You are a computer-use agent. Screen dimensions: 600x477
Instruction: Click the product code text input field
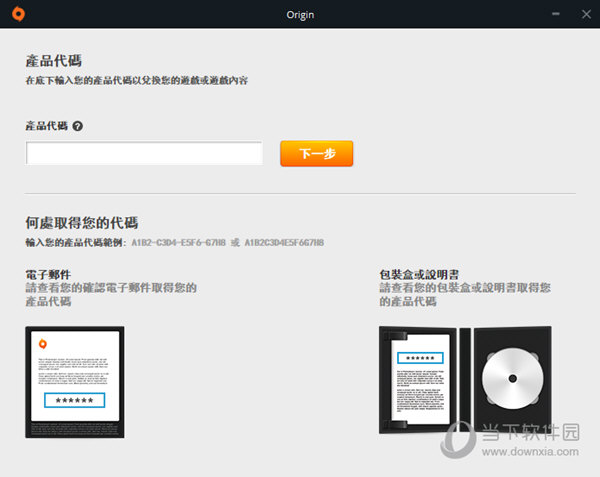pyautogui.click(x=144, y=153)
